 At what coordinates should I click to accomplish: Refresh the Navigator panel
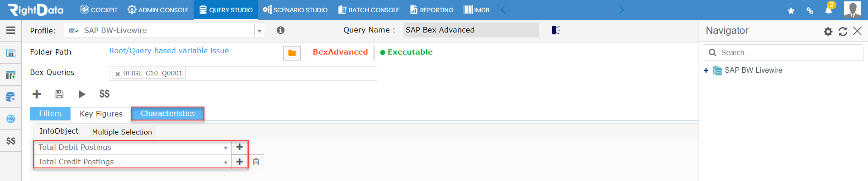pyautogui.click(x=843, y=31)
